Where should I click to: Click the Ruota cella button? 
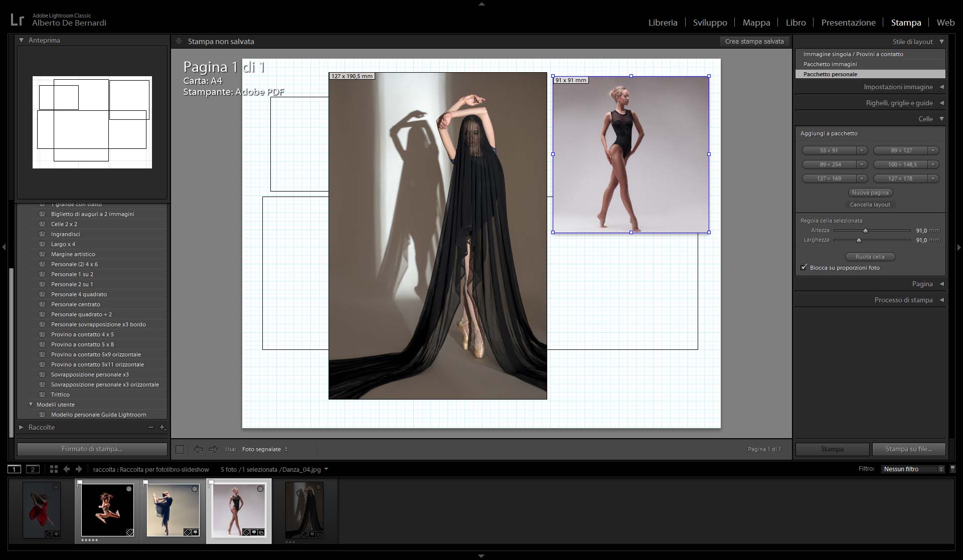(x=870, y=257)
